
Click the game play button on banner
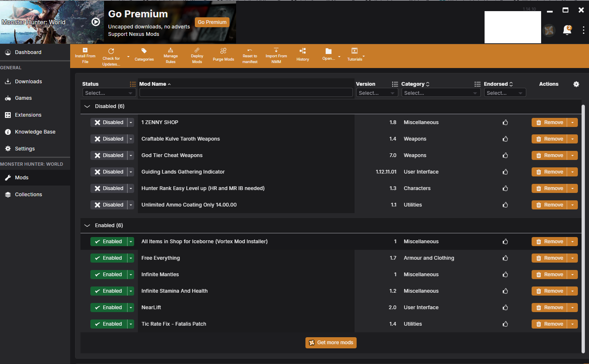click(96, 22)
